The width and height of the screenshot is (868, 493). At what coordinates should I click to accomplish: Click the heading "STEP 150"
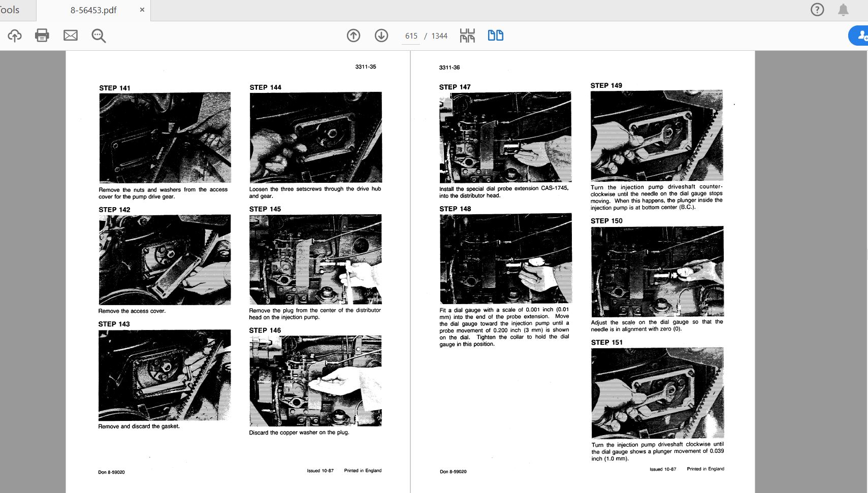[x=607, y=221]
